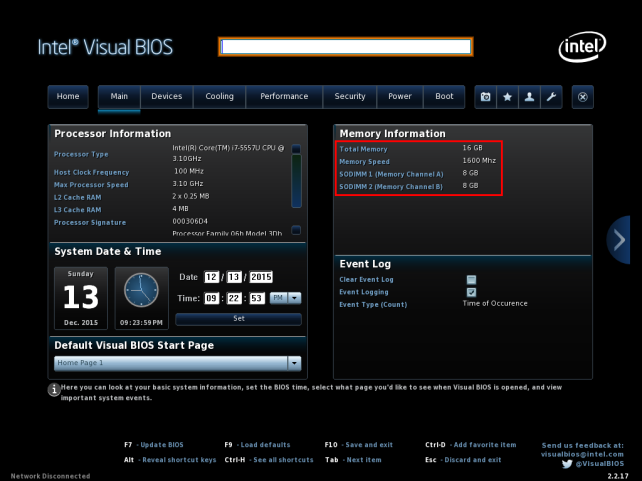This screenshot has height=481, width=642.
Task: Click the search field at top
Action: tap(346, 47)
